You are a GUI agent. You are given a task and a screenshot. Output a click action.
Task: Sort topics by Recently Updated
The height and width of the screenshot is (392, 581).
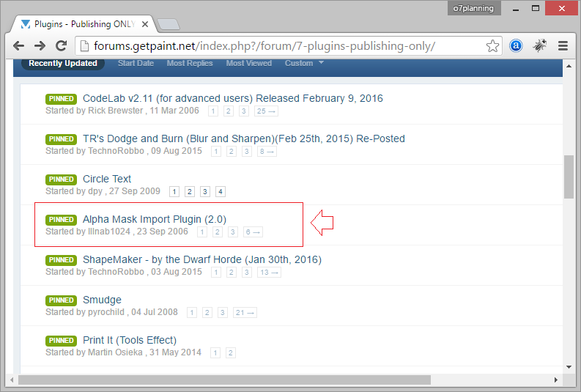(x=63, y=63)
